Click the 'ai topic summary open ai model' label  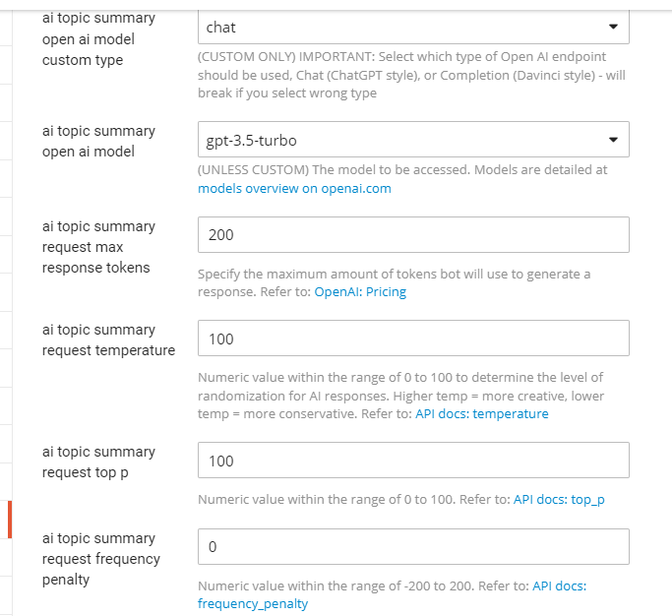[x=98, y=141]
